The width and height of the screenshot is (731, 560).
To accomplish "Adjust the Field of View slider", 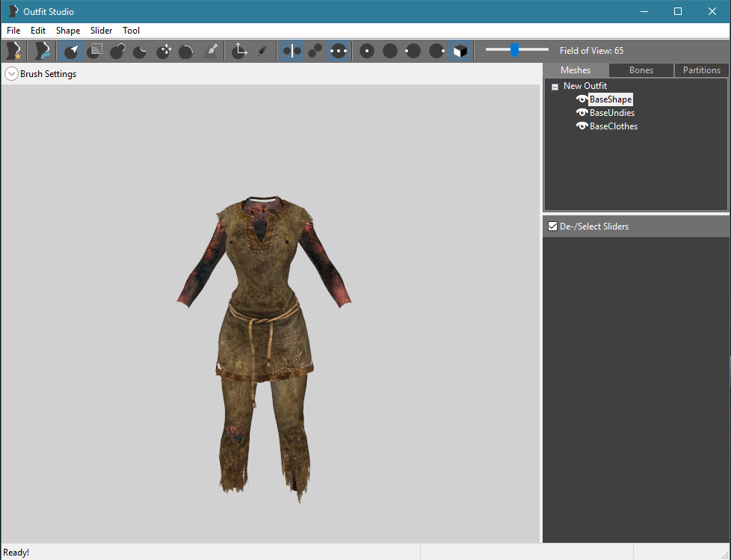I will [x=514, y=50].
